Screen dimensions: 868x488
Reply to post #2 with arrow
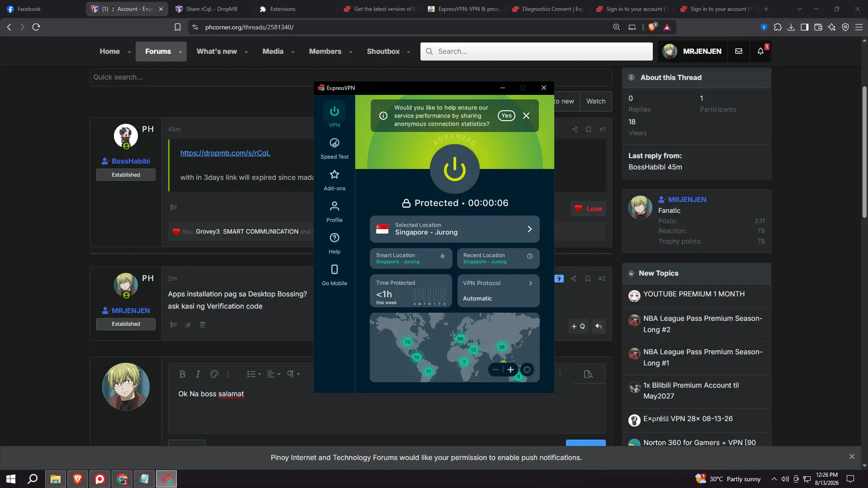click(598, 326)
